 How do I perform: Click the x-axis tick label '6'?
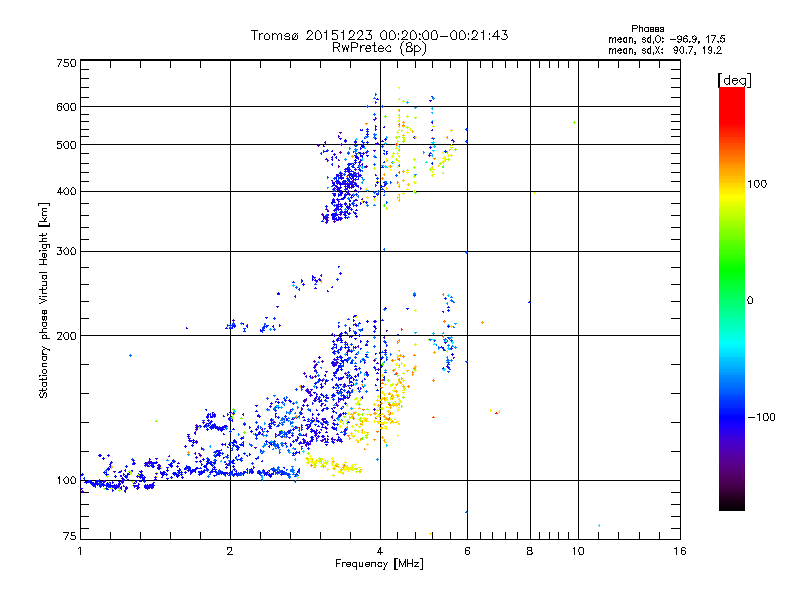click(x=467, y=551)
